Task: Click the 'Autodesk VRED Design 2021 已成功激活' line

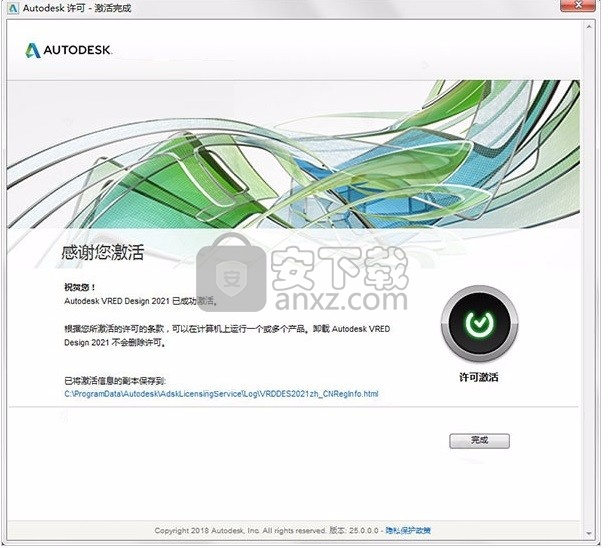Action: click(140, 301)
